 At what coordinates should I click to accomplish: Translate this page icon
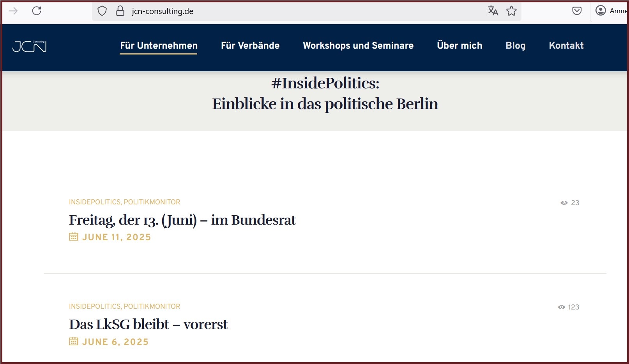(x=493, y=11)
